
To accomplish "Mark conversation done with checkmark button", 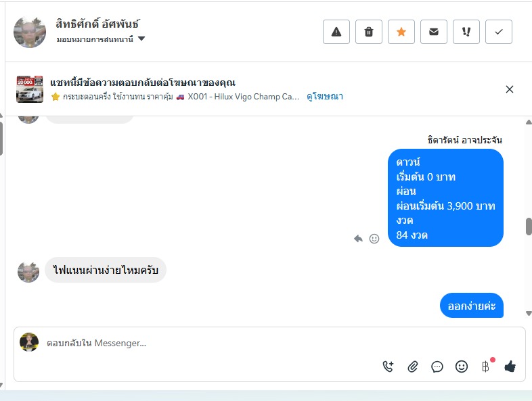I will click(x=499, y=32).
